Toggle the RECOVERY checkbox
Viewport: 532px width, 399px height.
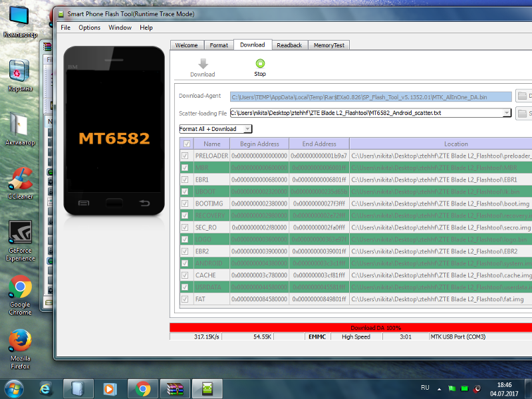coord(185,215)
